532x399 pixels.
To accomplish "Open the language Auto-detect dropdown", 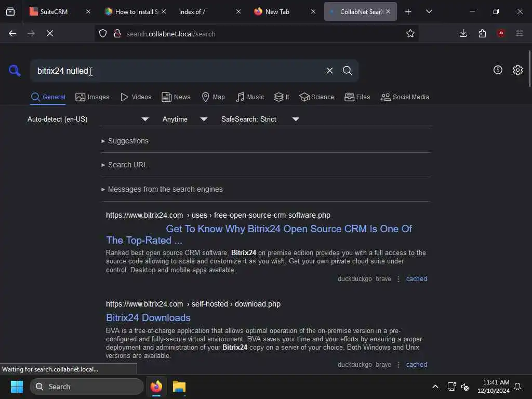I will click(x=88, y=119).
